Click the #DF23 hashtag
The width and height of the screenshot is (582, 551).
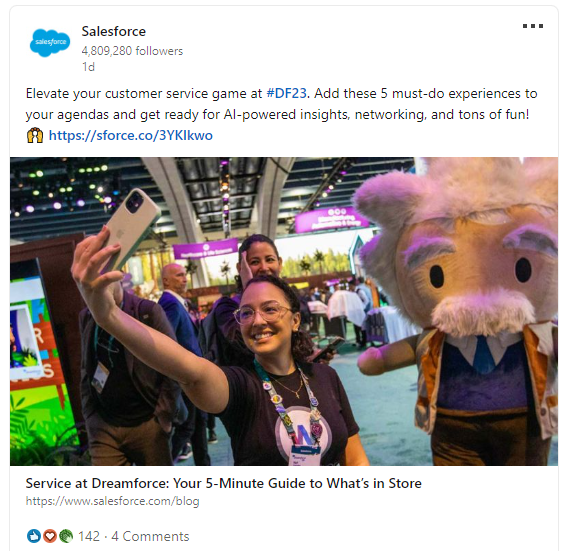(x=287, y=93)
